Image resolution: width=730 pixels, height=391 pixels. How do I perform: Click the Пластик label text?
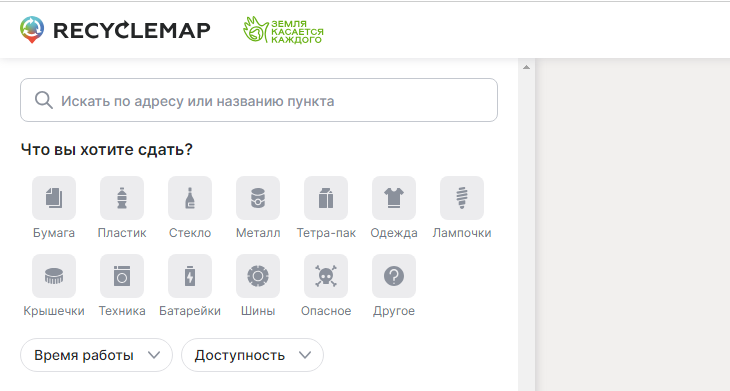click(x=122, y=233)
